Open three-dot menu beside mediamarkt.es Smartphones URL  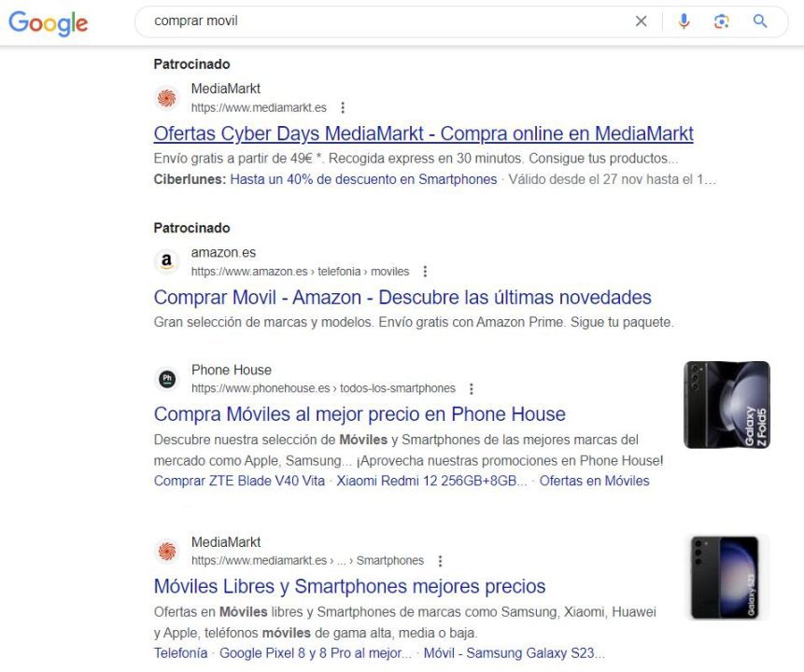pyautogui.click(x=440, y=561)
